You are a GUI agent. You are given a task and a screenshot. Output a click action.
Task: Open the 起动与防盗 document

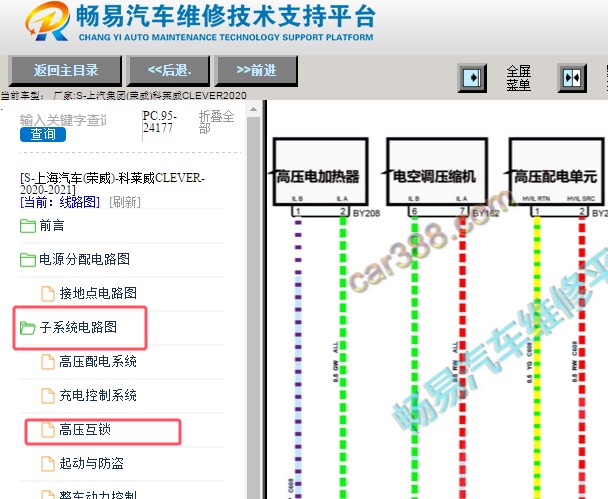[92, 463]
